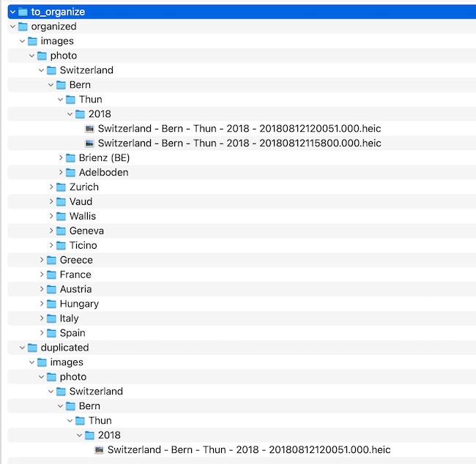
Task: Select the heic file name under the duplicated folder
Action: click(x=249, y=449)
